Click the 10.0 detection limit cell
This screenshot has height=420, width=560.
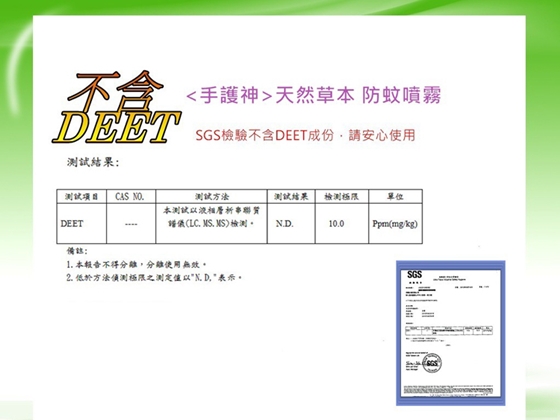pos(342,224)
